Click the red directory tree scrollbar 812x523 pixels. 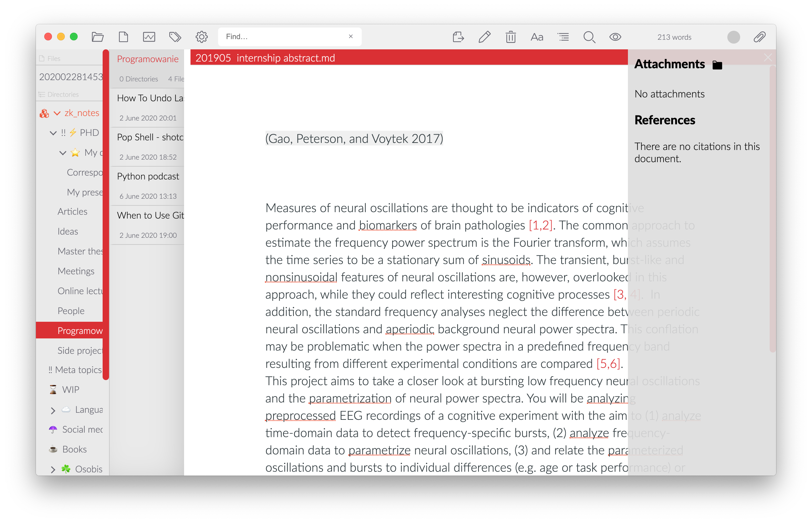click(106, 215)
